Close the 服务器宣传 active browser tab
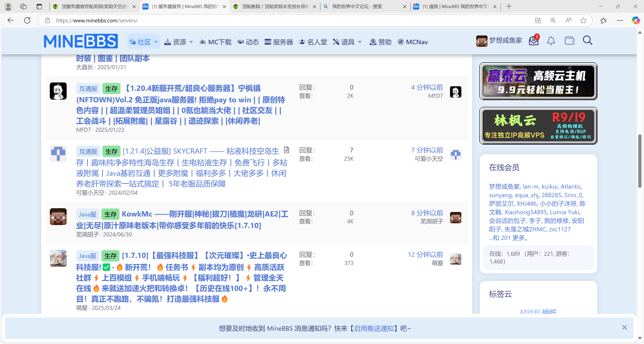The width and height of the screenshot is (644, 344). (224, 7)
